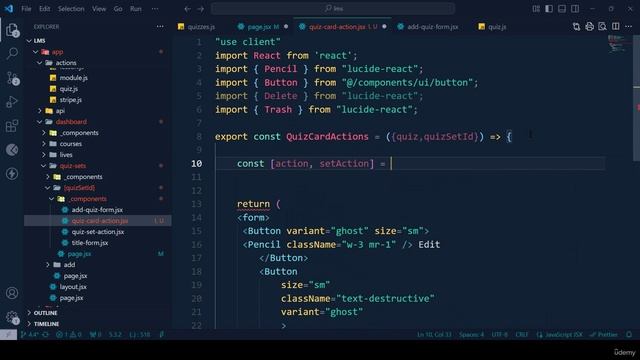Click the preview search icon in editor toolbar
640x360 pixels.
(602, 27)
